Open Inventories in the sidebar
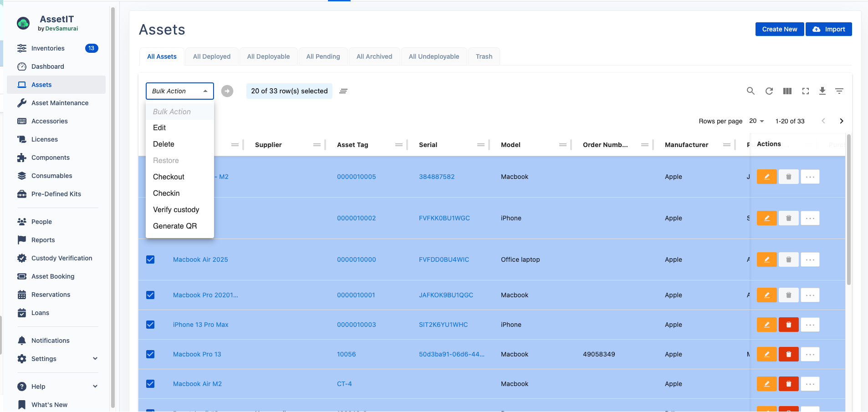 click(x=57, y=48)
